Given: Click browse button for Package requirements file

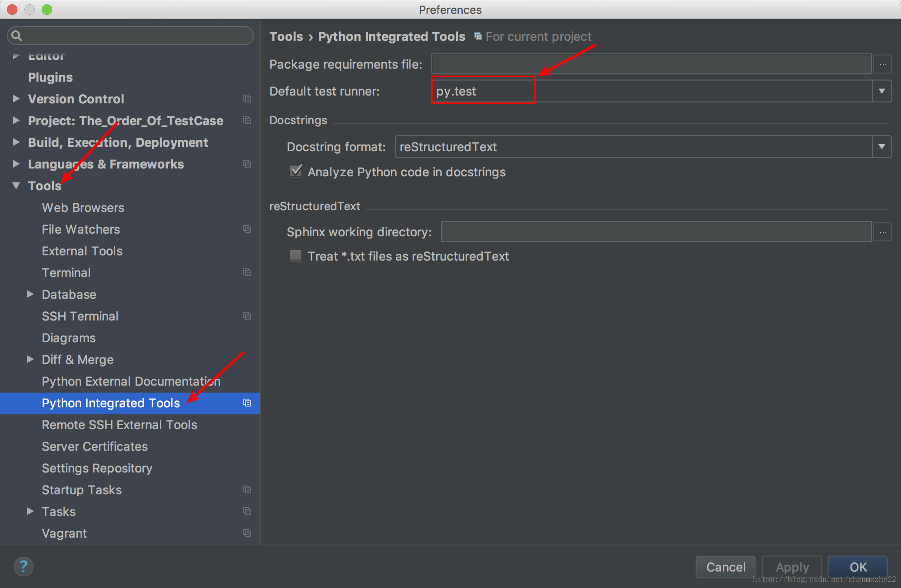Looking at the screenshot, I should coord(883,65).
